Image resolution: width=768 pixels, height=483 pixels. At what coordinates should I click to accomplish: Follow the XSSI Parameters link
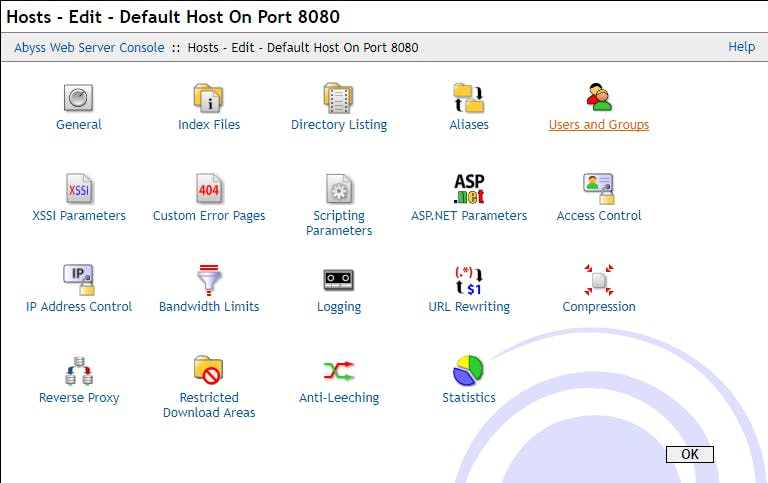[79, 216]
